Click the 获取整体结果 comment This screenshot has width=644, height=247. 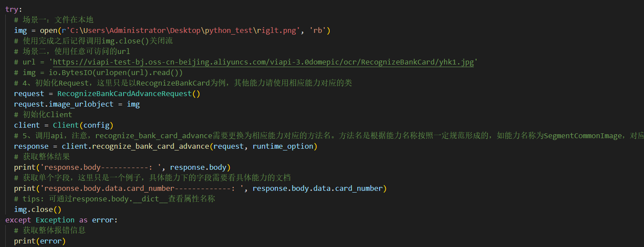pos(42,157)
